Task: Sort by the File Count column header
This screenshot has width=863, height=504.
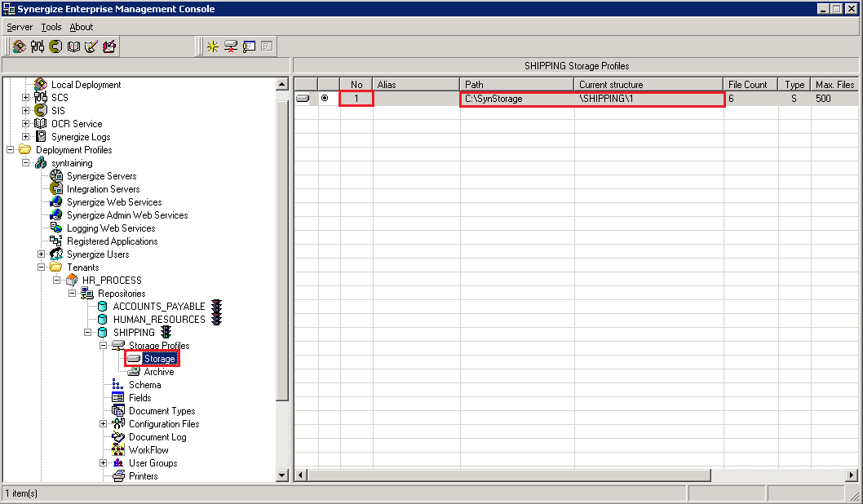Action: (x=750, y=84)
